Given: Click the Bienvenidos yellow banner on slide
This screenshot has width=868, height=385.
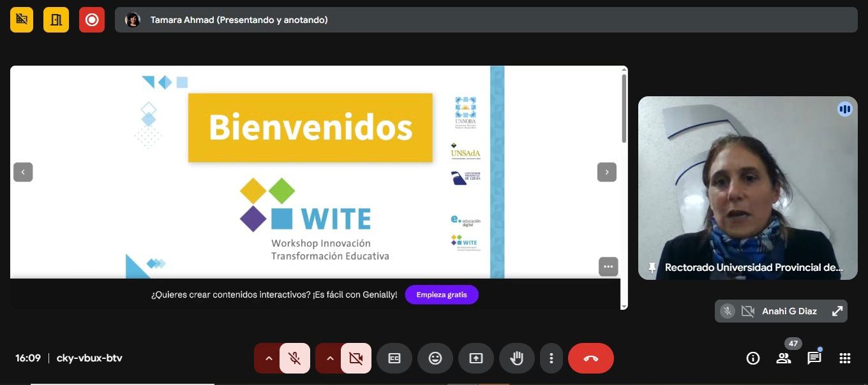Looking at the screenshot, I should (x=310, y=127).
